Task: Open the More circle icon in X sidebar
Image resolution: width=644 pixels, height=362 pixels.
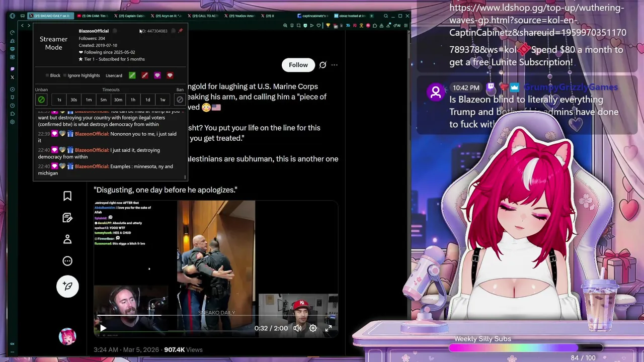Action: [x=67, y=261]
